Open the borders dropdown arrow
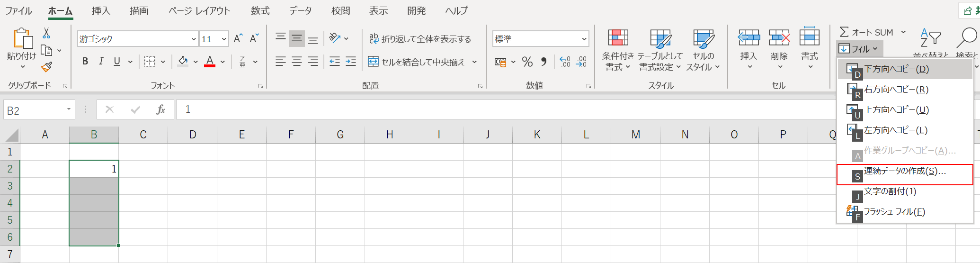Viewport: 980px width, 263px height. 163,62
